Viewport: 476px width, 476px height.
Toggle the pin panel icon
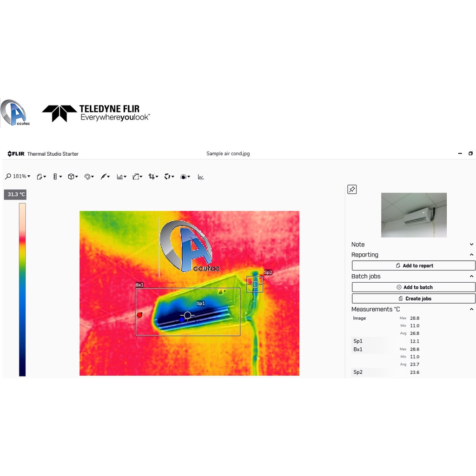[352, 189]
